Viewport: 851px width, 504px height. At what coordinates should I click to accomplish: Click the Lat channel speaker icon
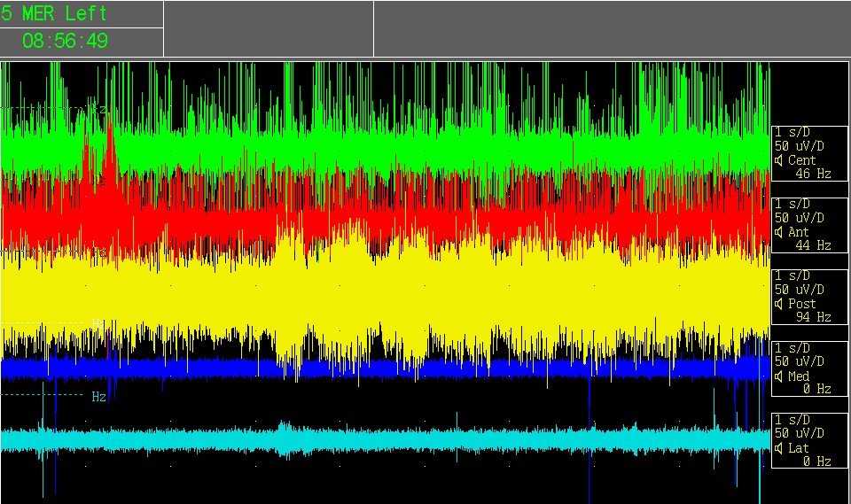pos(779,448)
